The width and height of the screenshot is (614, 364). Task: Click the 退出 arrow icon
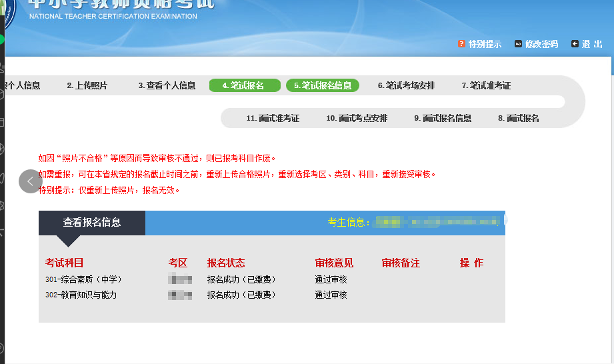click(x=575, y=44)
